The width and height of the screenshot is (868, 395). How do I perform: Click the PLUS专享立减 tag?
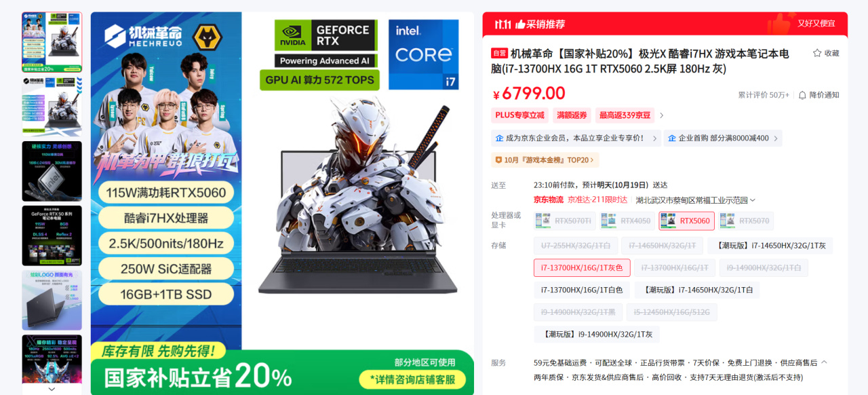click(x=520, y=115)
